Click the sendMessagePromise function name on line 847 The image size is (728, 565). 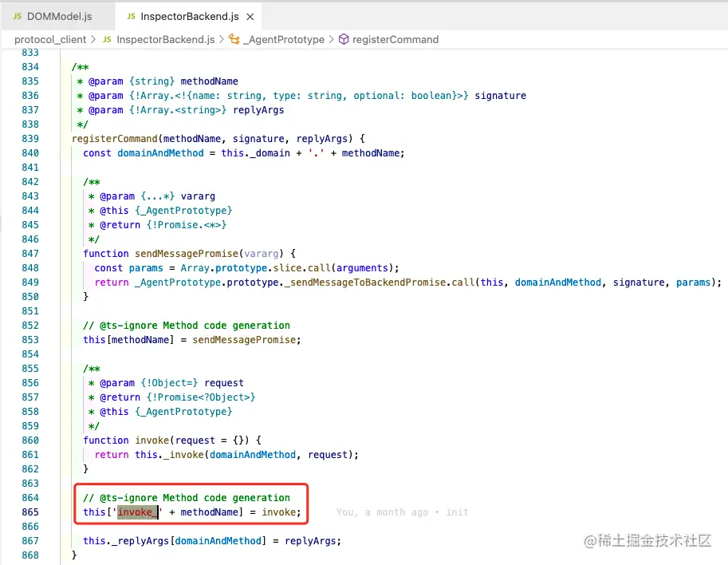pos(186,254)
